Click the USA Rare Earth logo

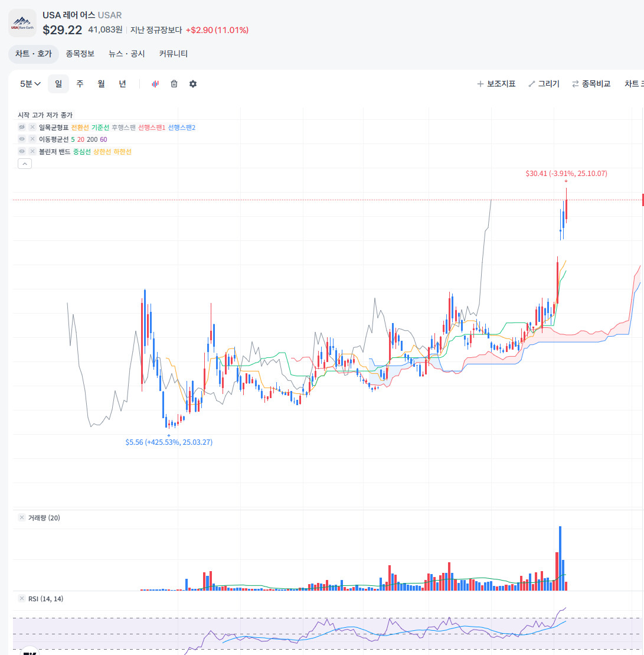22,23
